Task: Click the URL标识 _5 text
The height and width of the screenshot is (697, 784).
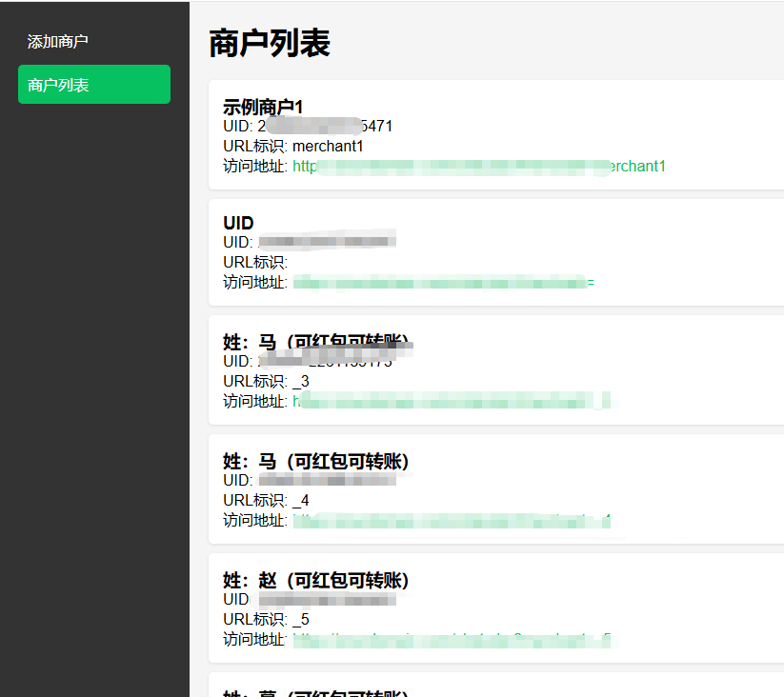Action: click(266, 619)
